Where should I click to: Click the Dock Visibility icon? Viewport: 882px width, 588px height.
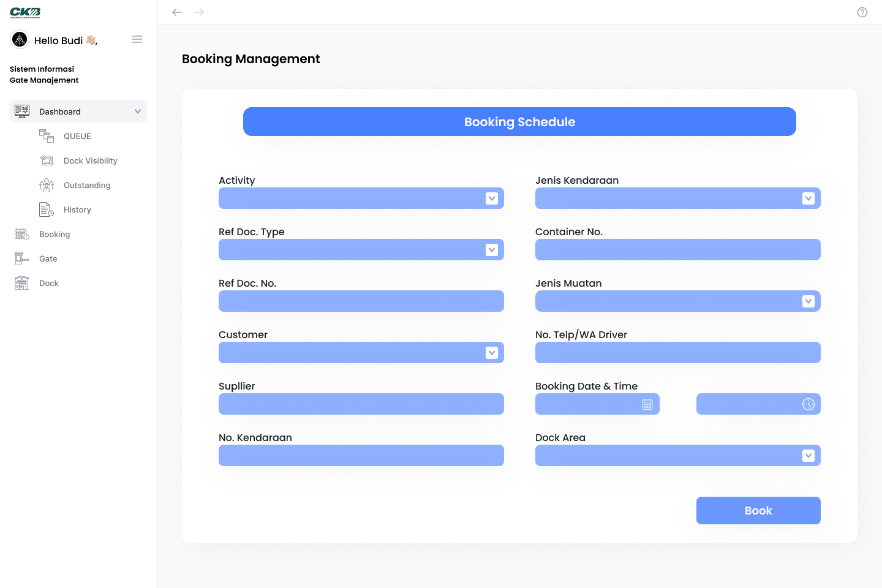pos(47,160)
